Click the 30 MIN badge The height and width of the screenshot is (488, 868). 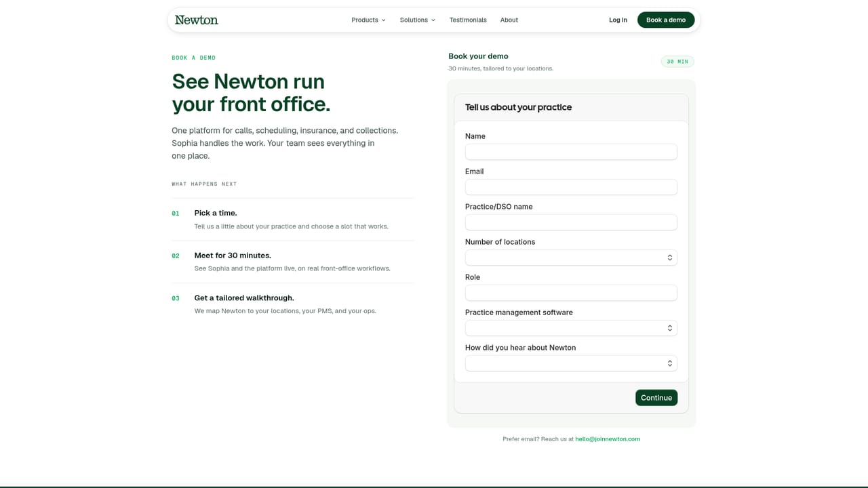pos(677,62)
